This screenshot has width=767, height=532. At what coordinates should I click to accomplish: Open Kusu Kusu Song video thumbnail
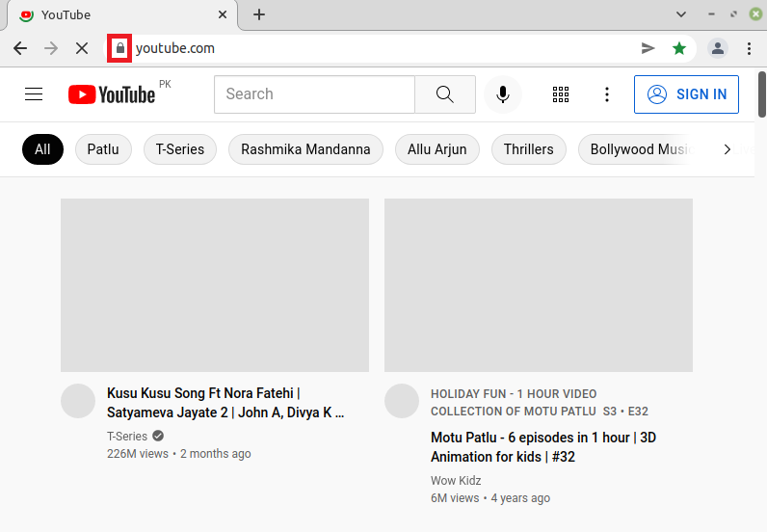tap(215, 285)
